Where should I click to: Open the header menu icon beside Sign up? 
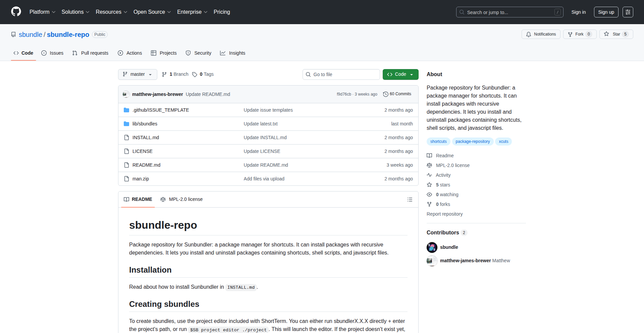click(628, 12)
